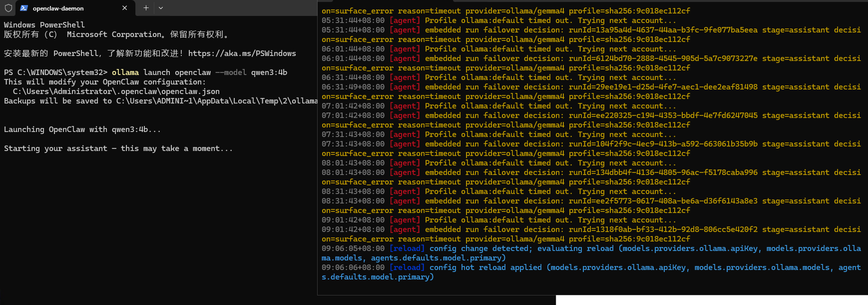Image resolution: width=868 pixels, height=305 pixels.
Task: Click 'Launching OpenClaw with qwen3:4b...' line
Action: point(82,129)
